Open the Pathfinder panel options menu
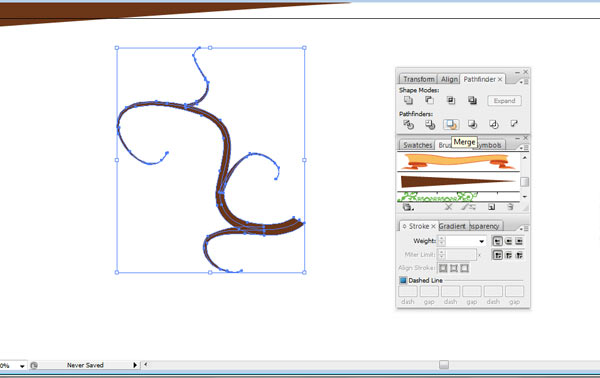 [x=523, y=81]
